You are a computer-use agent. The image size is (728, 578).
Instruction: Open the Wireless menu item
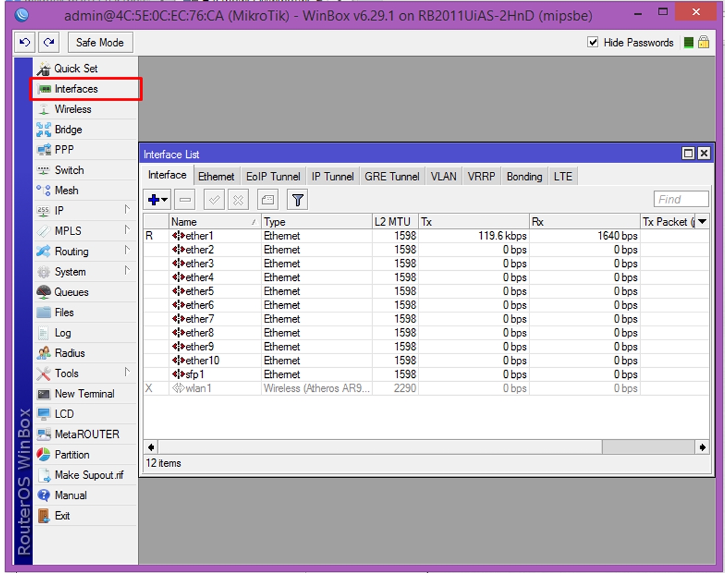pos(84,109)
